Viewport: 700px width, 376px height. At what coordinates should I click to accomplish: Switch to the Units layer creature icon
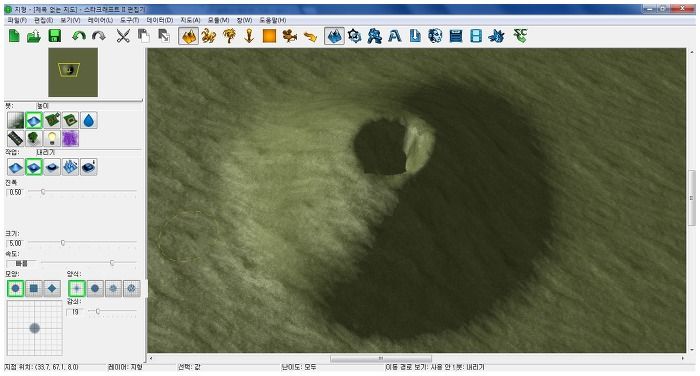click(x=208, y=36)
